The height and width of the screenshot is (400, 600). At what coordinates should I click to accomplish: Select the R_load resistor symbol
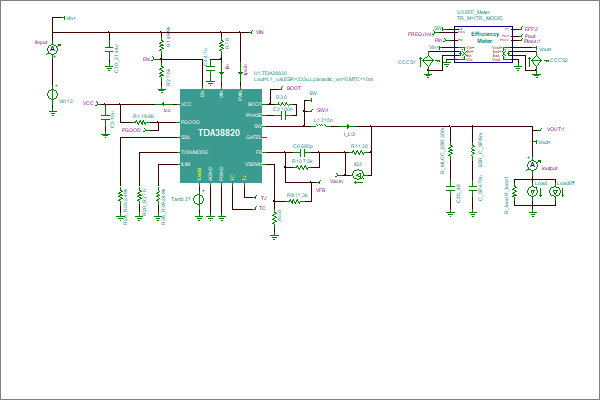tap(515, 191)
